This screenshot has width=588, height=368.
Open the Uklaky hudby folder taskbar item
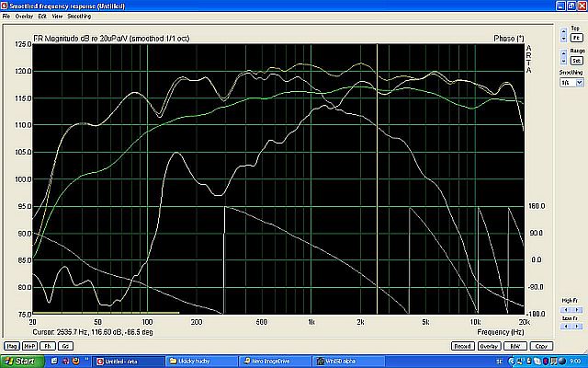tap(201, 362)
